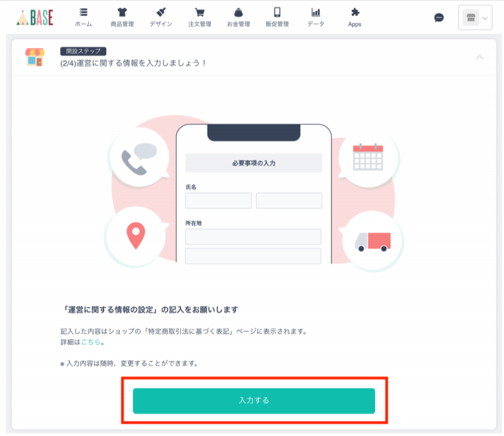Image resolution: width=504 pixels, height=436 pixels.
Task: Click the calendar illustration bubble
Action: pyautogui.click(x=368, y=157)
